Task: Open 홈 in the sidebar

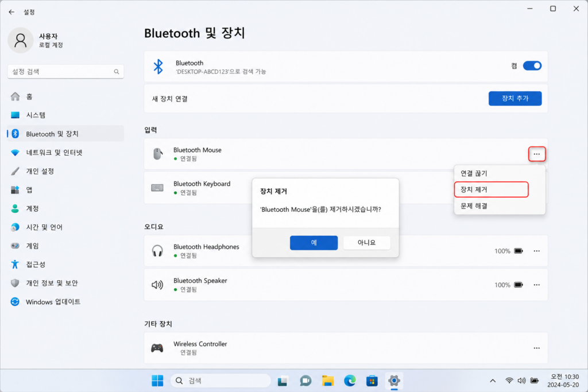Action: coord(65,96)
